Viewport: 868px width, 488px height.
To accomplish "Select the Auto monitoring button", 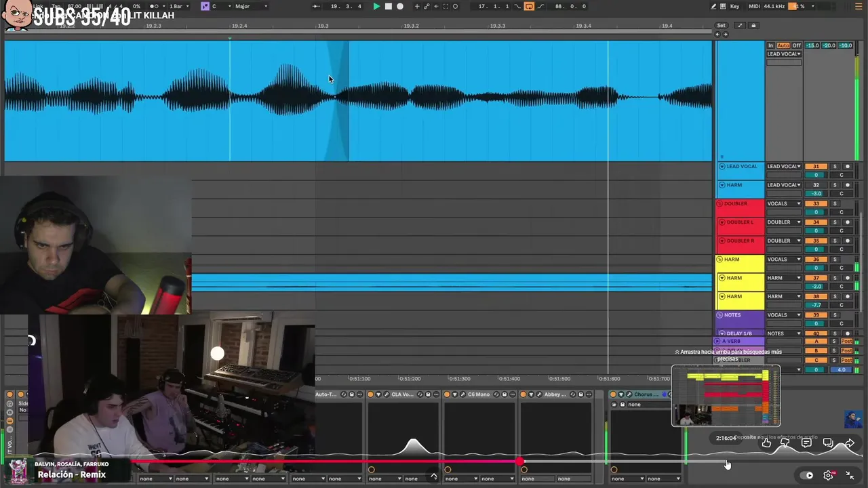I will coord(783,45).
